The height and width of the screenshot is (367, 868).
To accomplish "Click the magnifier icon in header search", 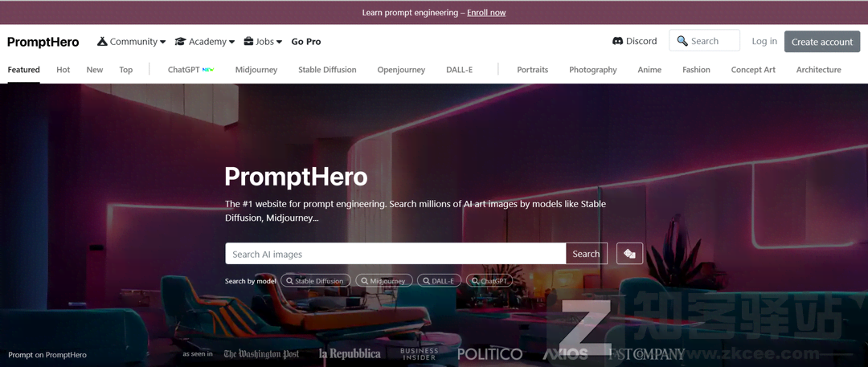I will 682,41.
